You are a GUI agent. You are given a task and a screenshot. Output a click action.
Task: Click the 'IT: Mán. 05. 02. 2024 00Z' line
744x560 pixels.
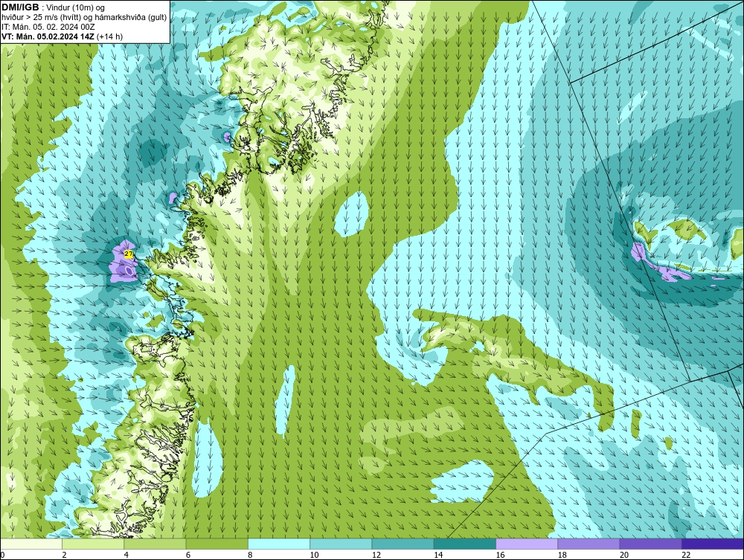click(x=48, y=27)
